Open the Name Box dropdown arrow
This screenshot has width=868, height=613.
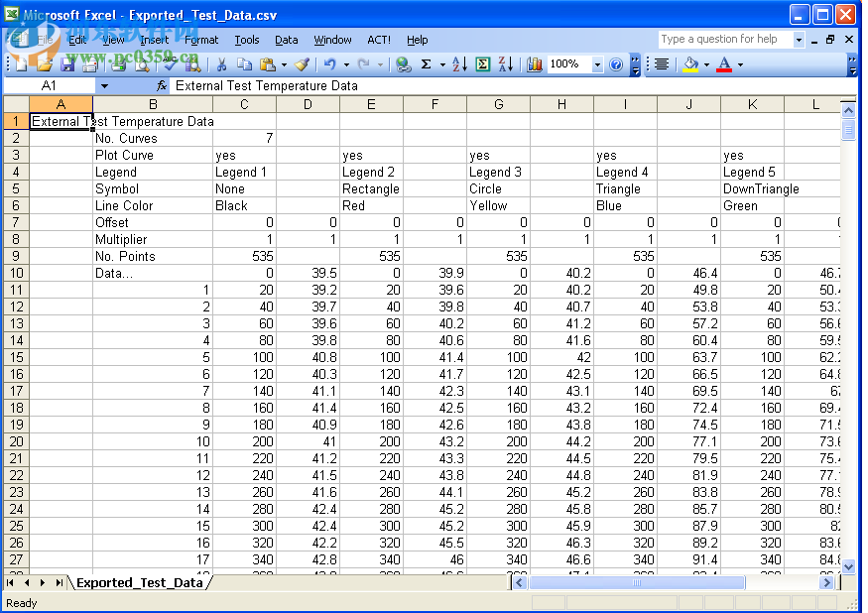(103, 86)
